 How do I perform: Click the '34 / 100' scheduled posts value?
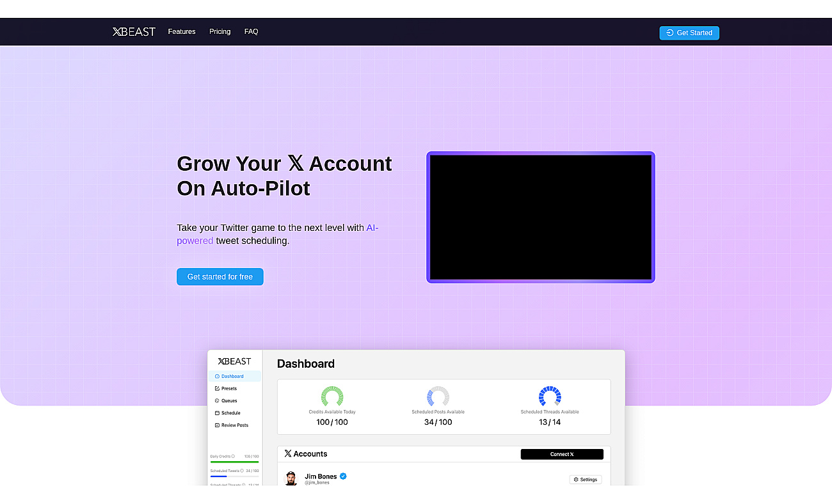pyautogui.click(x=438, y=422)
